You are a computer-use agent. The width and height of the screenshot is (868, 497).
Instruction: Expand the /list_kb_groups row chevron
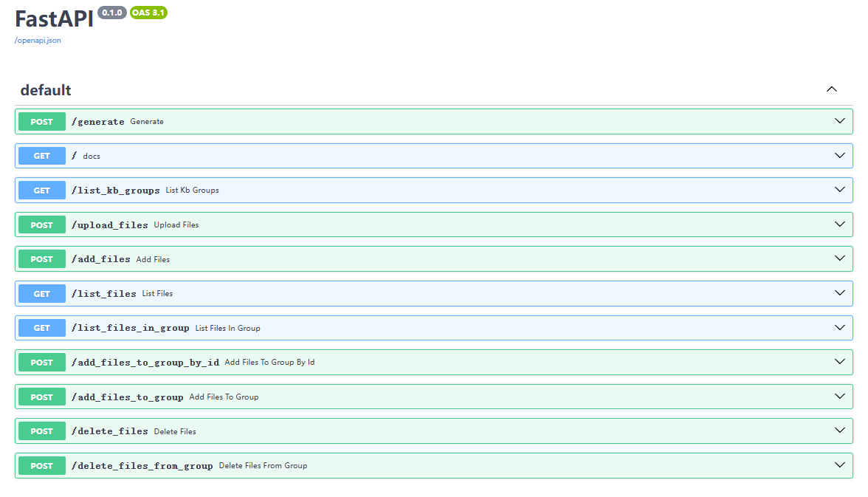(840, 190)
